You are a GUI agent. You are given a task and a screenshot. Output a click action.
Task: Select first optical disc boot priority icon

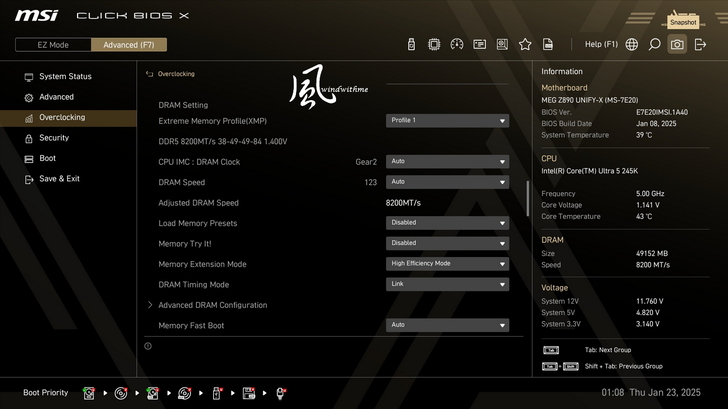[121, 393]
